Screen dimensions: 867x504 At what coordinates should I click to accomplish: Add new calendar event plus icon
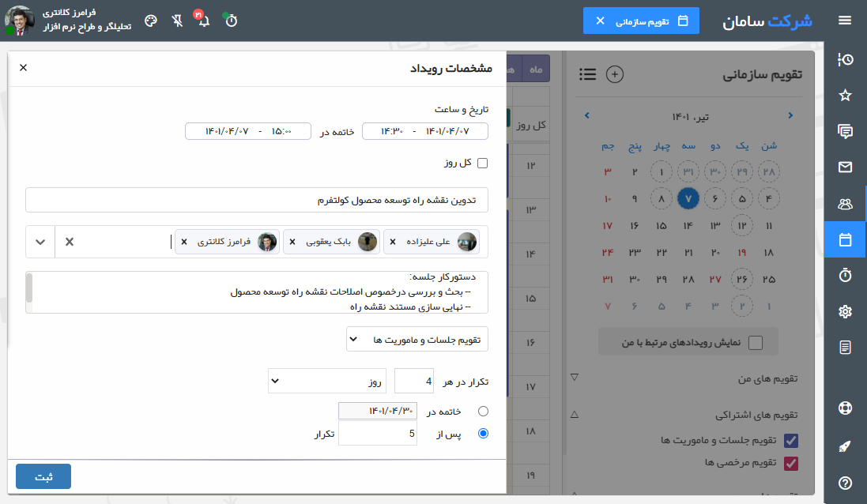615,74
